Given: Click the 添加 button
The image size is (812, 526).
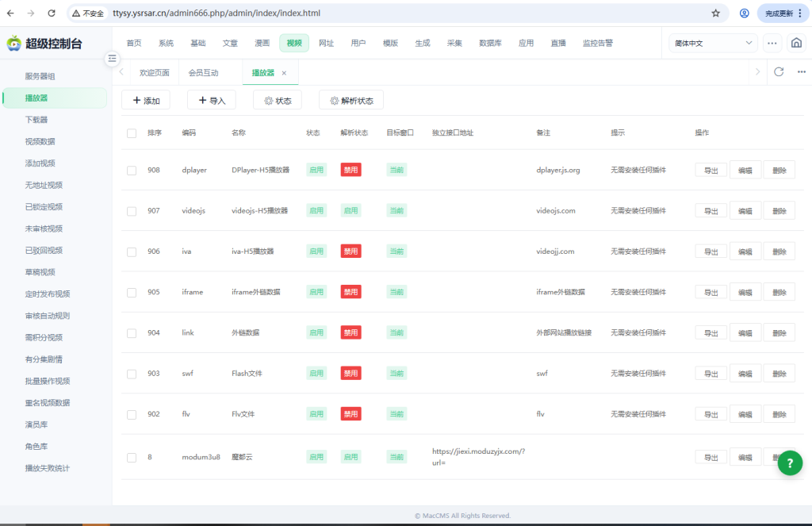Looking at the screenshot, I should 146,100.
